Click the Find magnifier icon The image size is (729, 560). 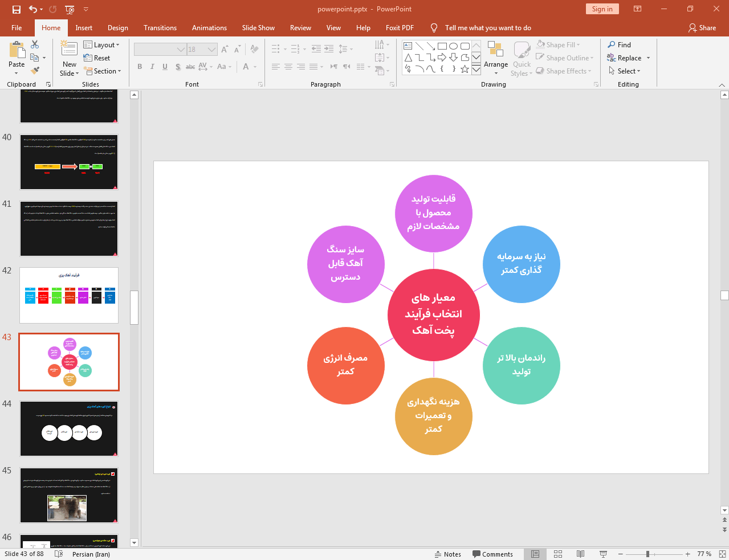click(x=612, y=44)
